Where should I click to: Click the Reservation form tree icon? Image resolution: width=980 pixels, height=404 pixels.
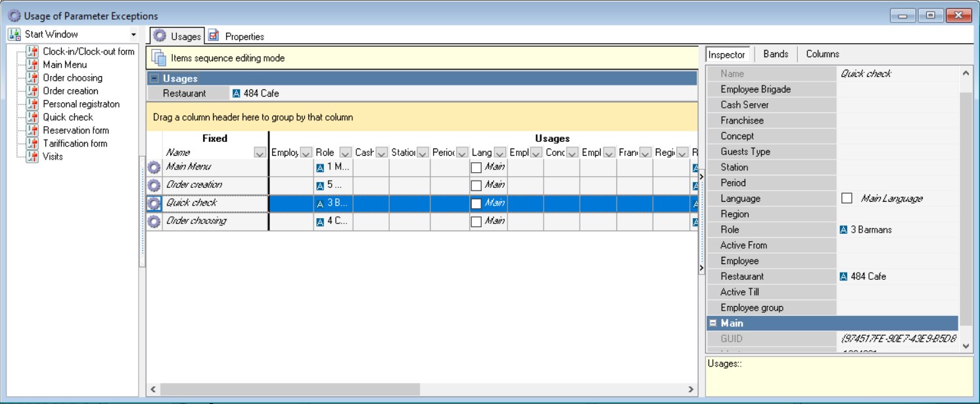click(x=32, y=130)
